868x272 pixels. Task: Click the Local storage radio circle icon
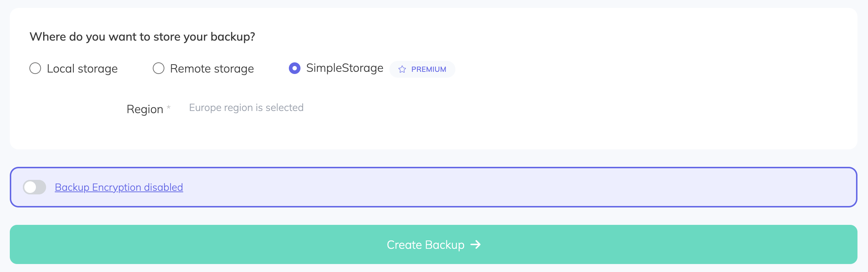pos(35,68)
